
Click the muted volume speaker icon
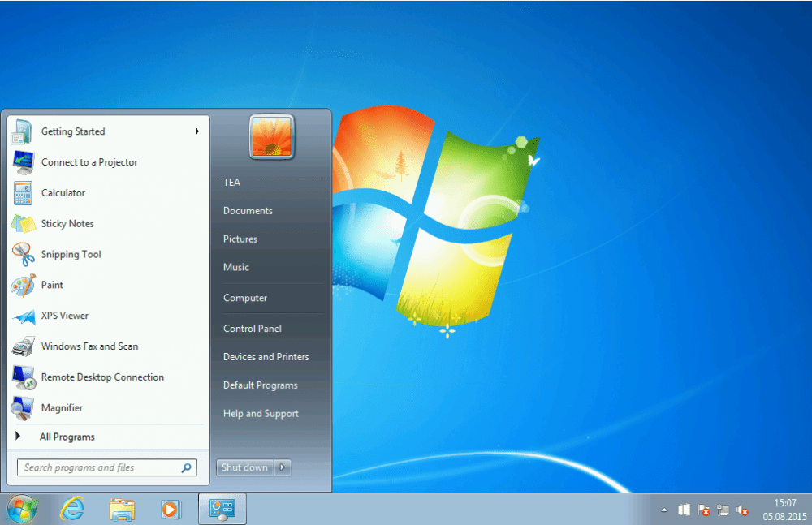pos(743,510)
